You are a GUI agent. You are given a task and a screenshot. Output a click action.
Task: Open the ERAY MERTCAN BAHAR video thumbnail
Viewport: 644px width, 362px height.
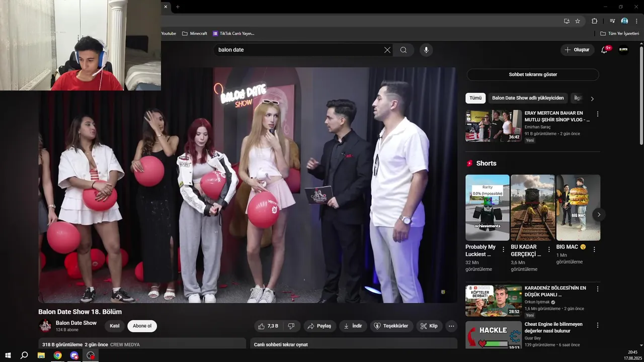click(x=494, y=126)
